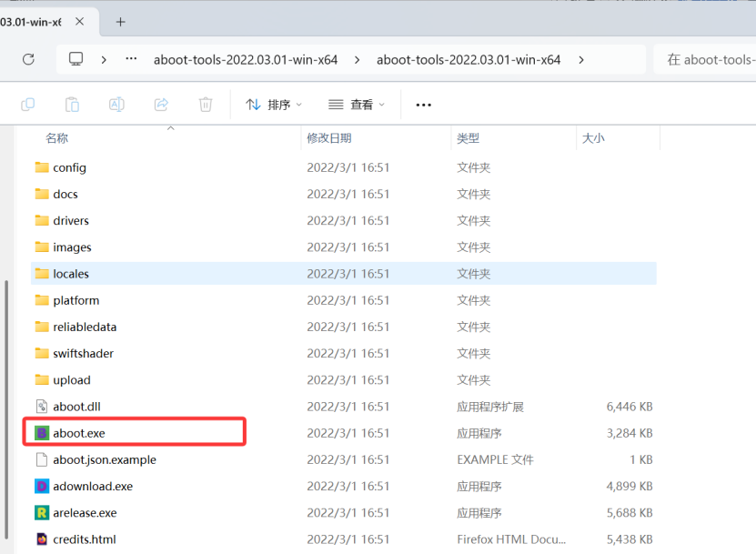Click size value 5,688 KB
The height and width of the screenshot is (554, 756).
pyautogui.click(x=630, y=512)
